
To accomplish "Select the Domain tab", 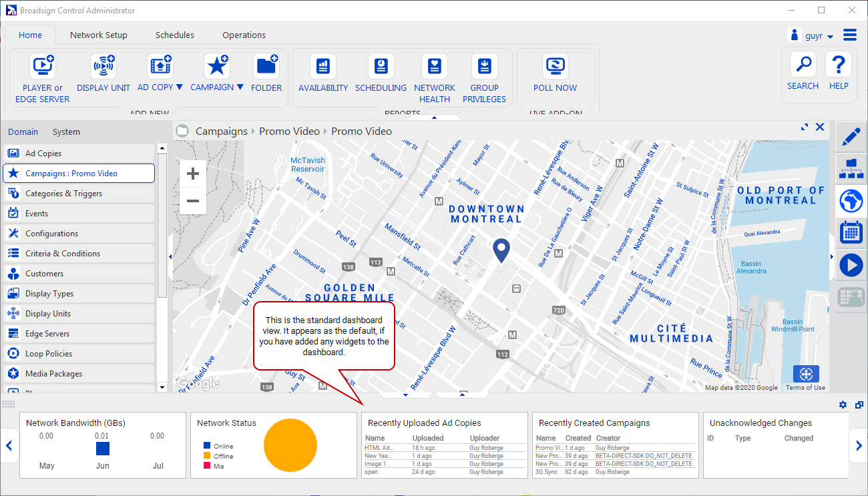I will [x=23, y=132].
